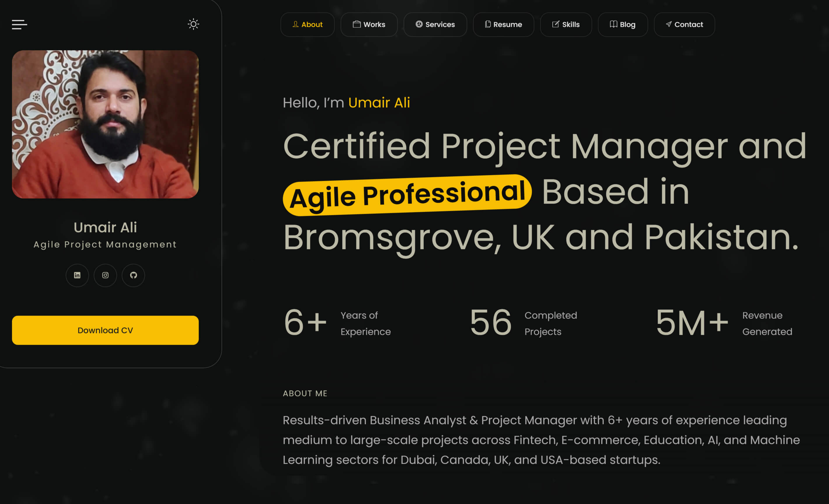Click the yellow Umair Ali greeting name

point(379,103)
